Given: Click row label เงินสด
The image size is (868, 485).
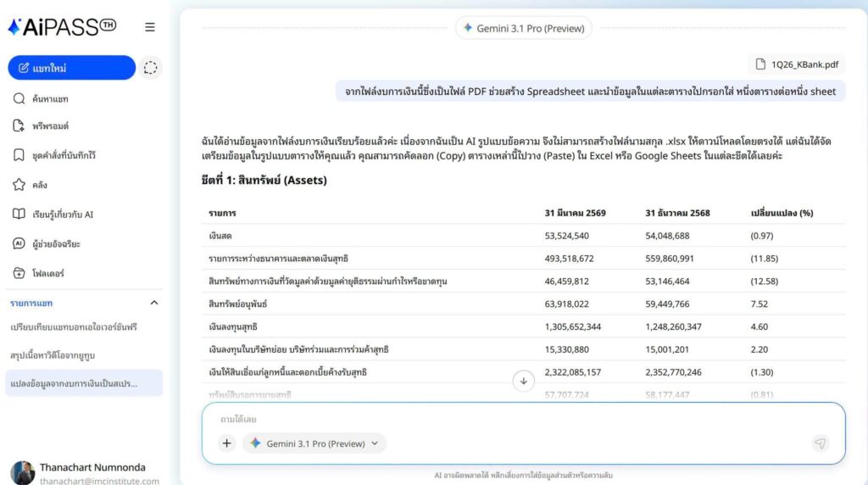Looking at the screenshot, I should 220,236.
